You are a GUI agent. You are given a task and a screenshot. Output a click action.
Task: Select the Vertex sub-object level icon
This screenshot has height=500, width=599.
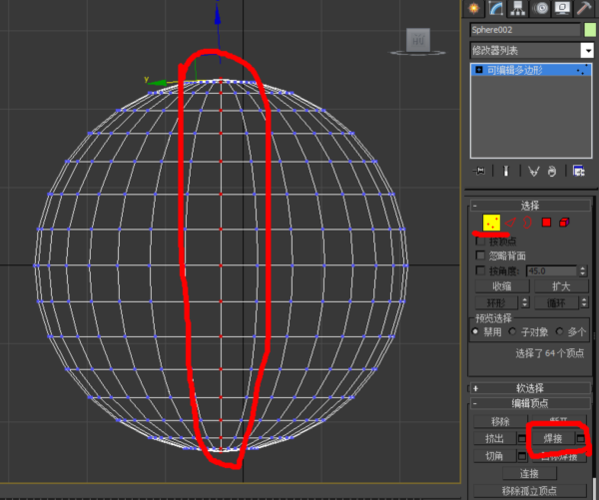click(491, 222)
